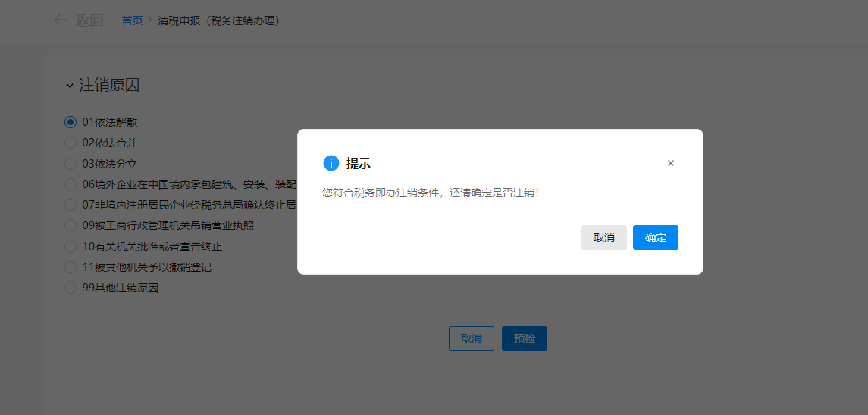The height and width of the screenshot is (415, 868).
Task: Pick the 99其他注销原因 radio option
Action: coord(71,288)
